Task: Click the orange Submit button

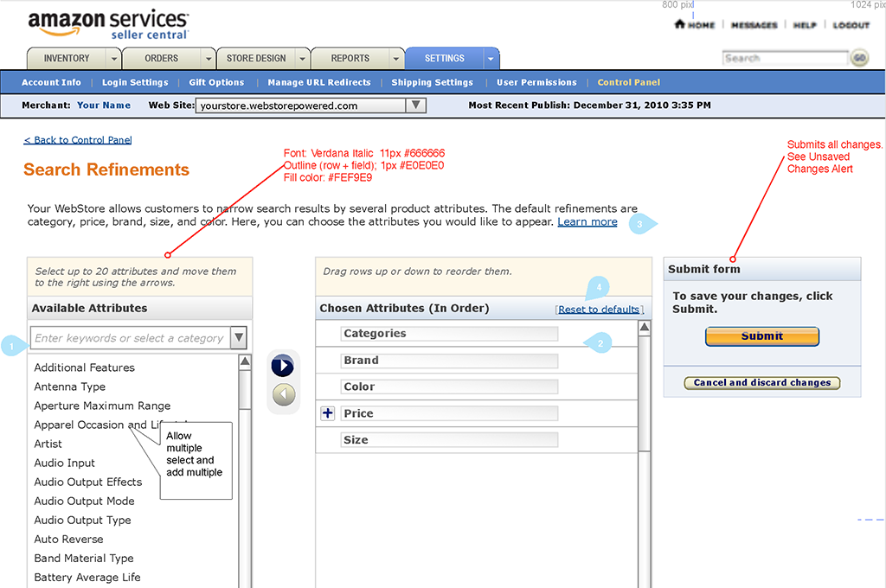Action: tap(761, 336)
